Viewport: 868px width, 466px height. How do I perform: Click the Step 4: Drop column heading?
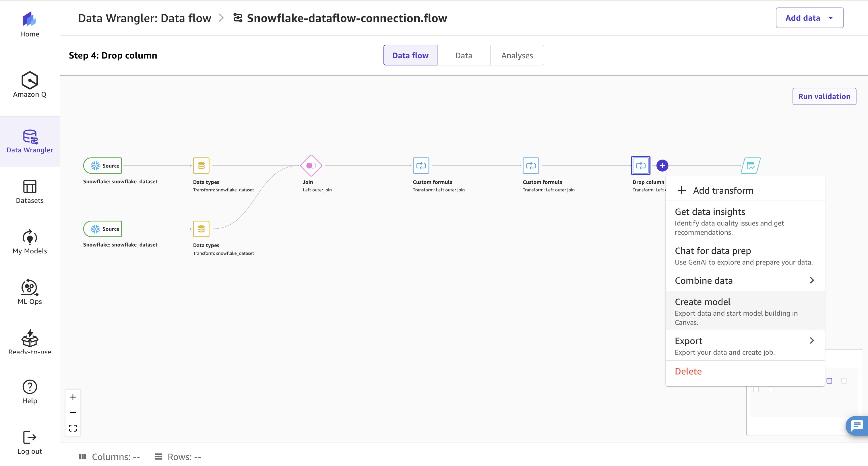[x=113, y=55]
